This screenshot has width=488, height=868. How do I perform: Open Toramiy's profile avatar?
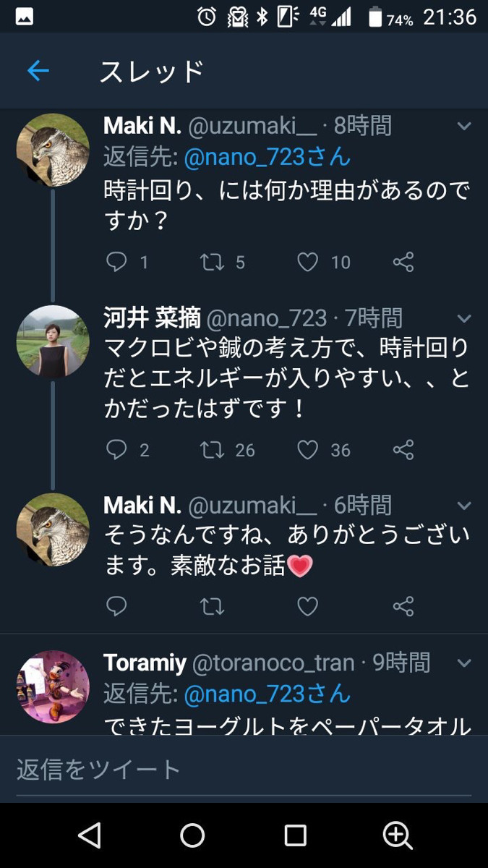pyautogui.click(x=53, y=687)
